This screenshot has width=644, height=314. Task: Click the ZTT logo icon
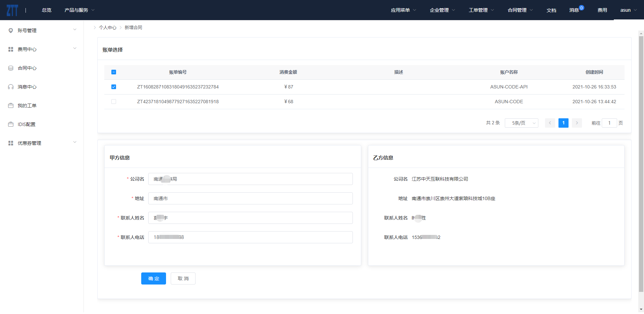click(12, 10)
